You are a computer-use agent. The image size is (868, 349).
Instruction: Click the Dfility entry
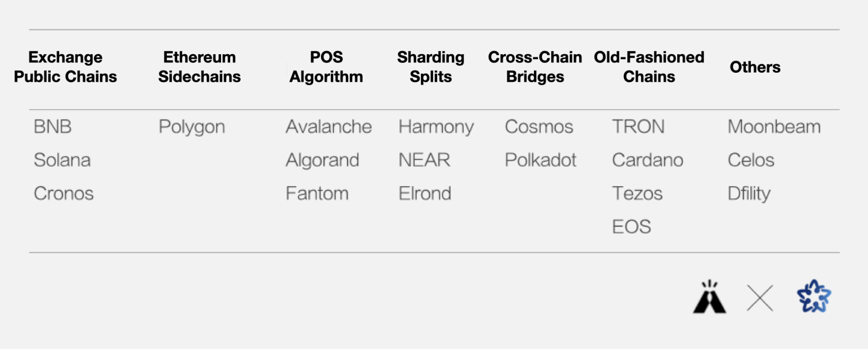pyautogui.click(x=749, y=194)
